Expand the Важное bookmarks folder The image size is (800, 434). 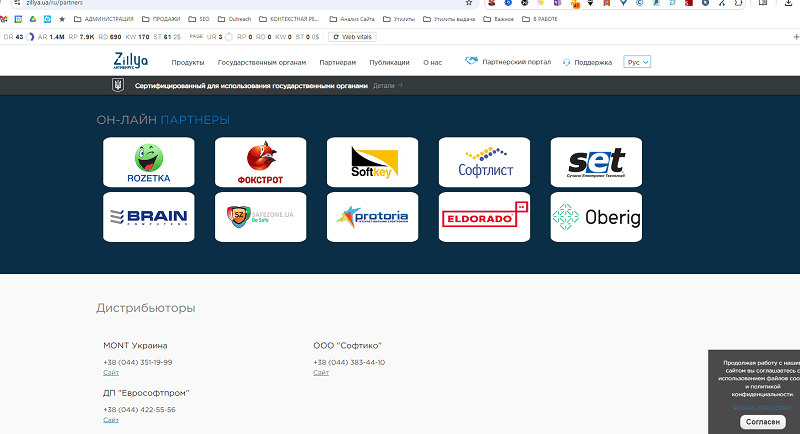(498, 19)
